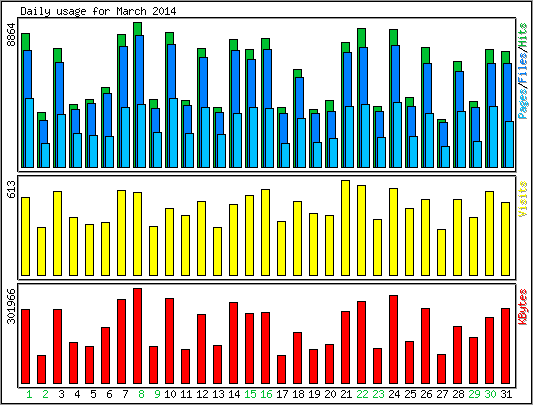Select the 8864 axis value beside hits chart
The height and width of the screenshot is (405, 533).
coord(11,35)
